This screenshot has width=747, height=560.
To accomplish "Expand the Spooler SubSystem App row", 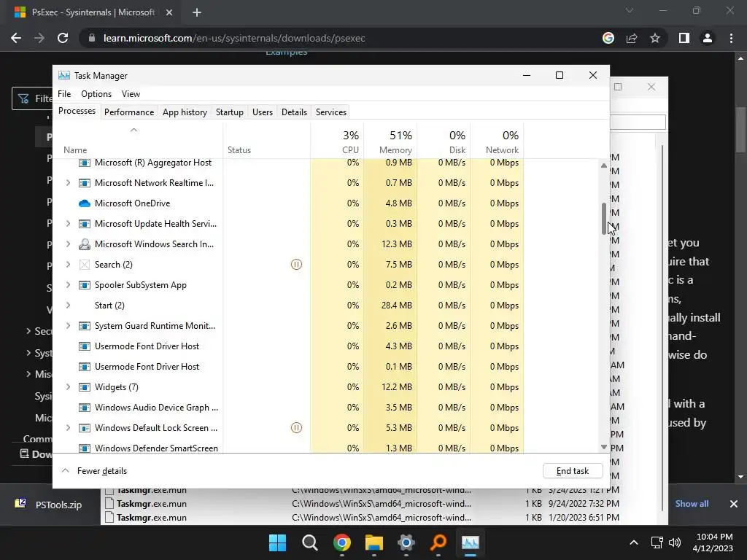I will 68,285.
